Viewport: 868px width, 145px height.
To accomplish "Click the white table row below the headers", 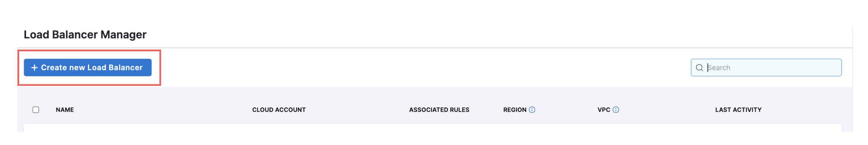I will [433, 128].
